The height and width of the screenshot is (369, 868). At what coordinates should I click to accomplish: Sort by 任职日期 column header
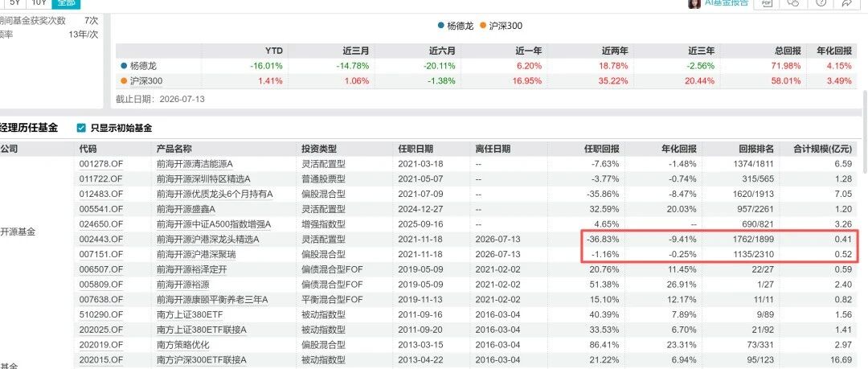pos(416,149)
